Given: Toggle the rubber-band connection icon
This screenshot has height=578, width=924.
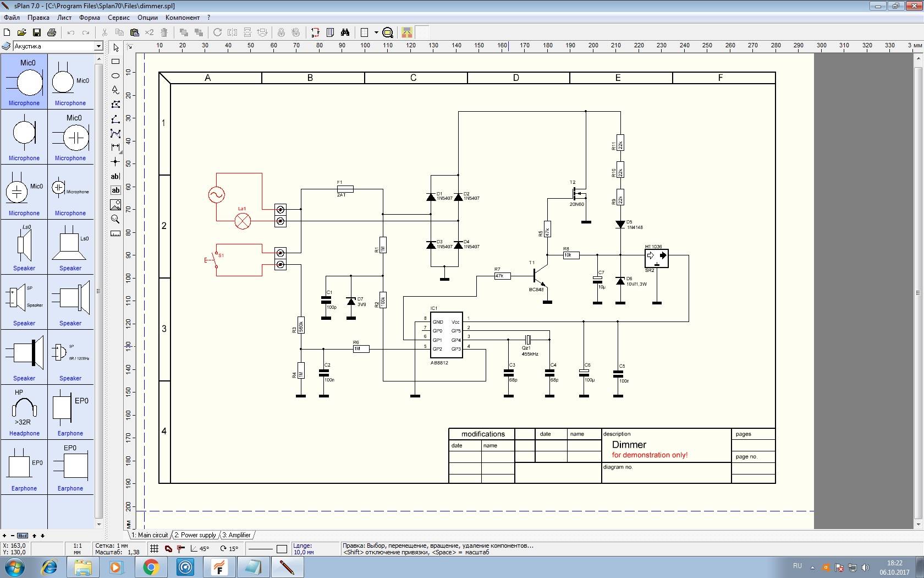Looking at the screenshot, I should (180, 549).
